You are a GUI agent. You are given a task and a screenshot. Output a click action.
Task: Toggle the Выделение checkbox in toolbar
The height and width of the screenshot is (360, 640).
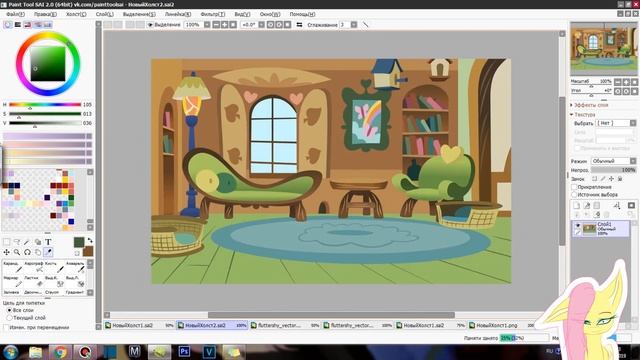tap(150, 25)
